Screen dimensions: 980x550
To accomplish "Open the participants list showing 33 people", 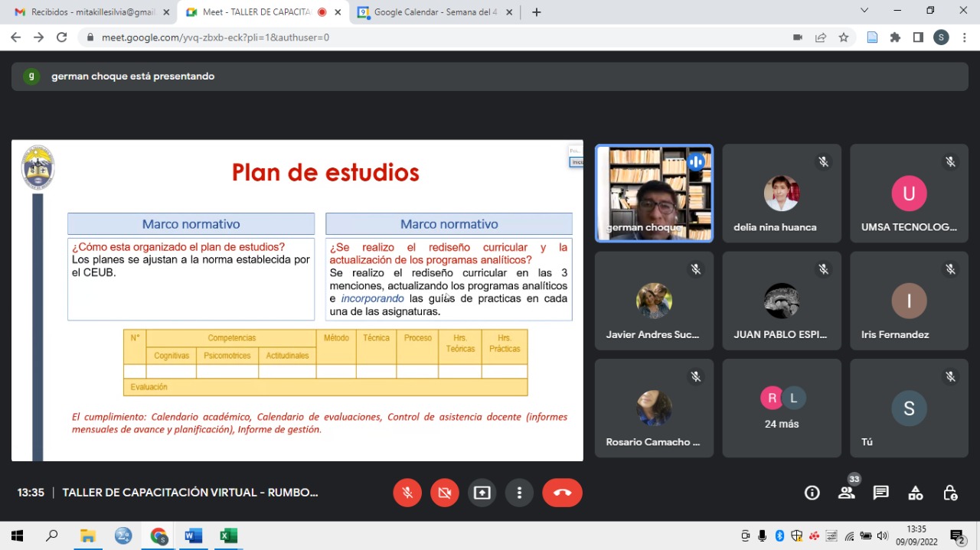I will point(846,493).
